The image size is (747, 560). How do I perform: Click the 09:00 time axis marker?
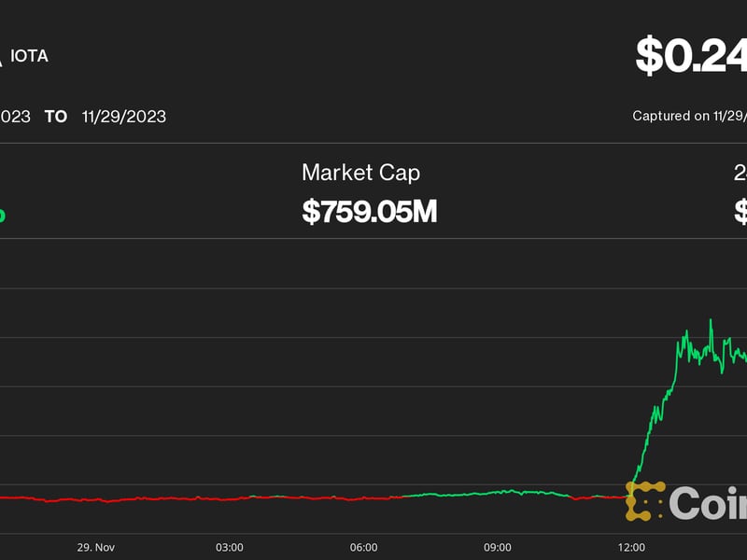(x=497, y=547)
